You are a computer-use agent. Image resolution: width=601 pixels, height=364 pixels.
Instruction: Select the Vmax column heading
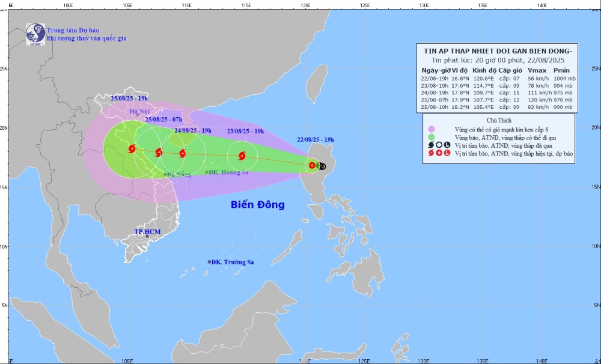click(x=537, y=70)
